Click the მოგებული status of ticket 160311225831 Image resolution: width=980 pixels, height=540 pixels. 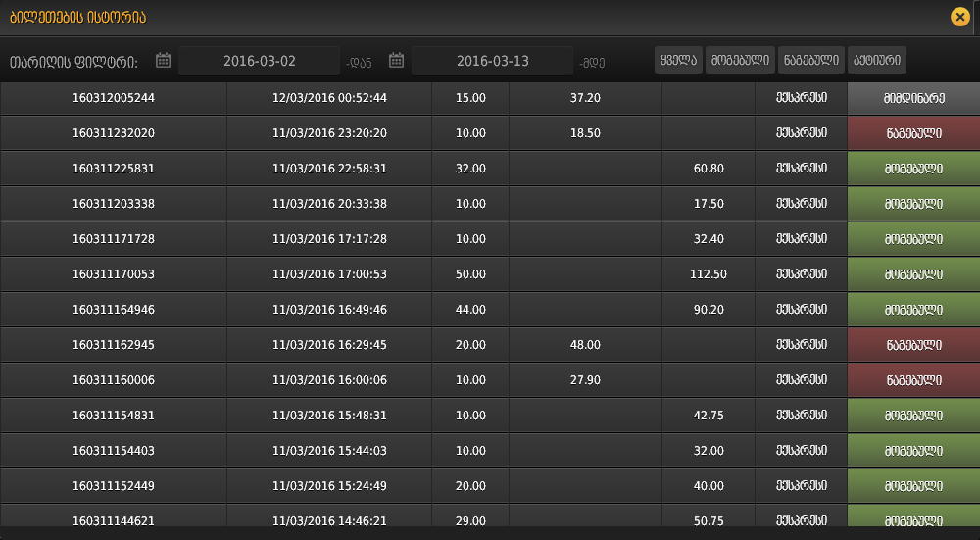coord(913,169)
